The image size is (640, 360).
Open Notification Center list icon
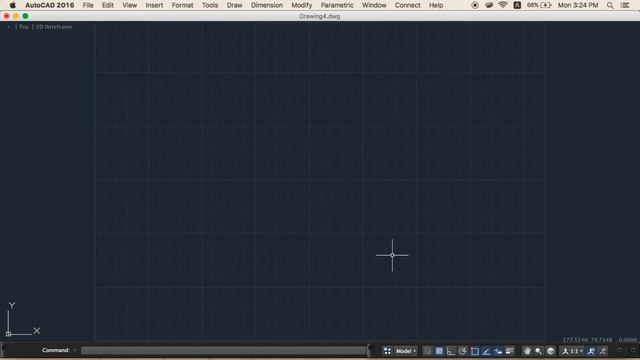625,5
